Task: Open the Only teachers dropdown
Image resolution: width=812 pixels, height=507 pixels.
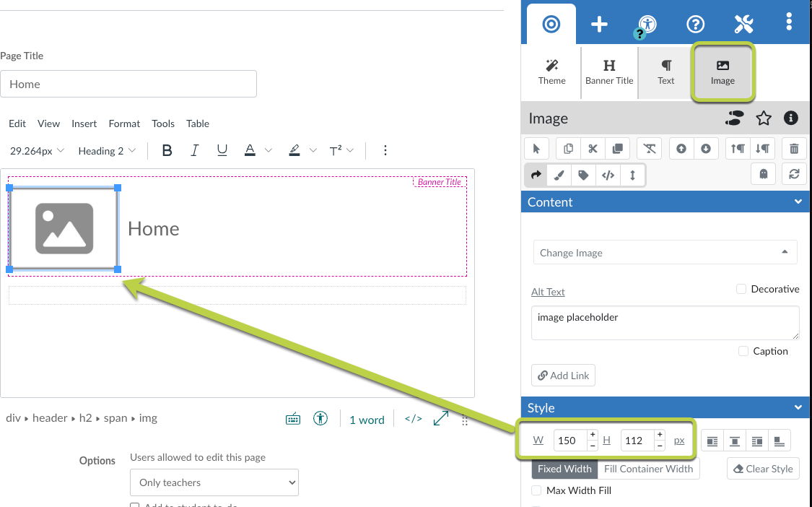Action: pyautogui.click(x=214, y=482)
